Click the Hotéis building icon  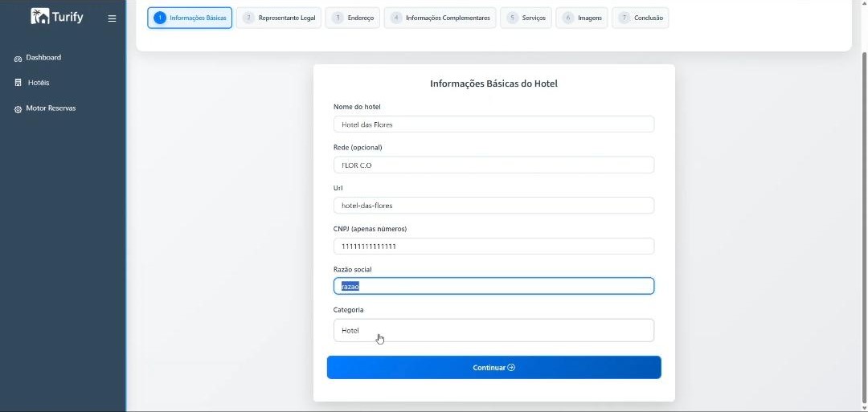click(x=18, y=83)
